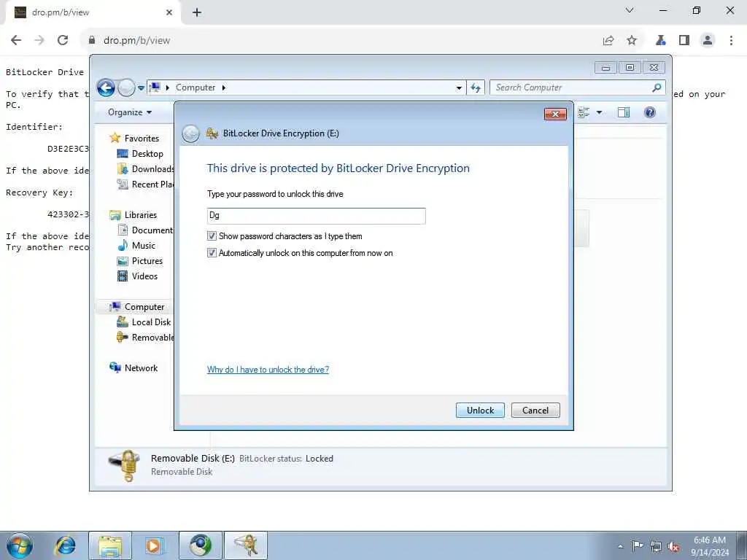Show hidden tray icons arrow
Viewport: 747px width, 560px height.
point(620,547)
